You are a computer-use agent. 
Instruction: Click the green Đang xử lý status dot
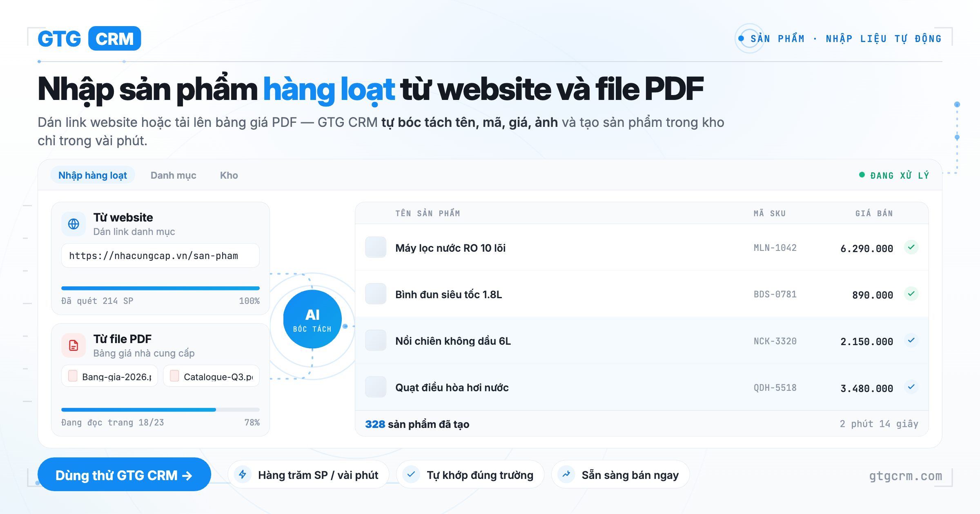click(x=862, y=175)
